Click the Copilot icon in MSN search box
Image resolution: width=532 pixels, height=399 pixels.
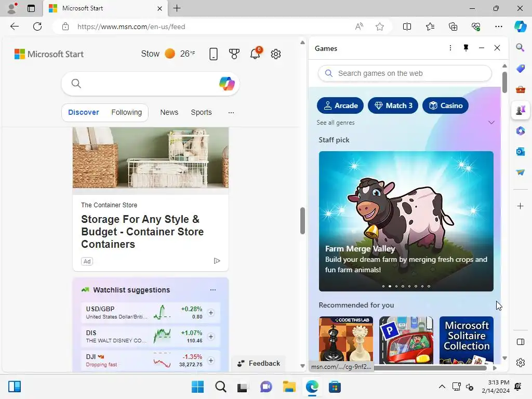[x=227, y=84]
